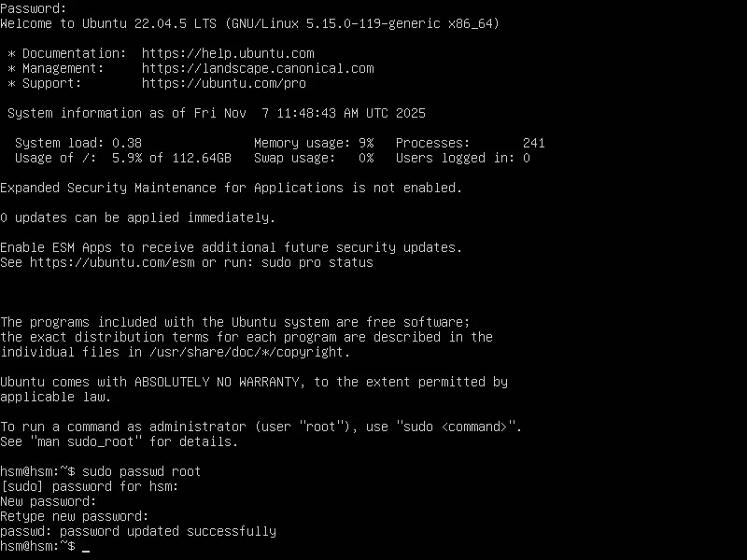Click the 'Memory usage: 9%' reading
This screenshot has height=560, width=747.
[x=314, y=143]
